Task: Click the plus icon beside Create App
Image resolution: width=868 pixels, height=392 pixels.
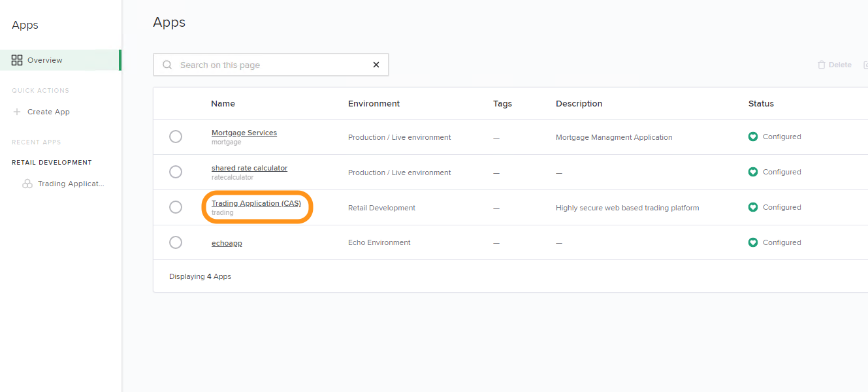Action: tap(17, 112)
